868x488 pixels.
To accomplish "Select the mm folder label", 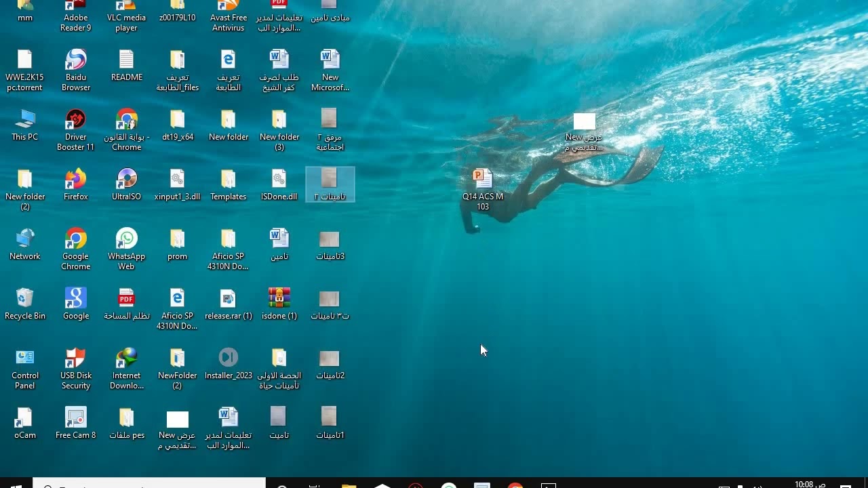I will point(24,18).
